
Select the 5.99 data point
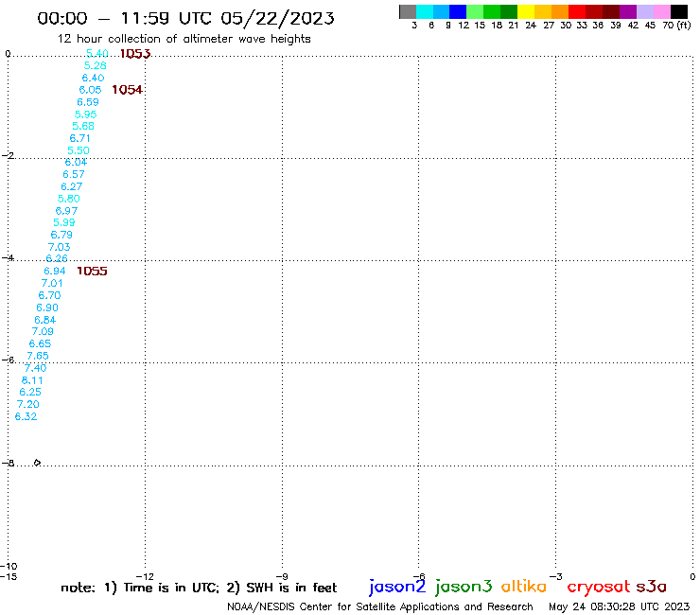[x=63, y=222]
